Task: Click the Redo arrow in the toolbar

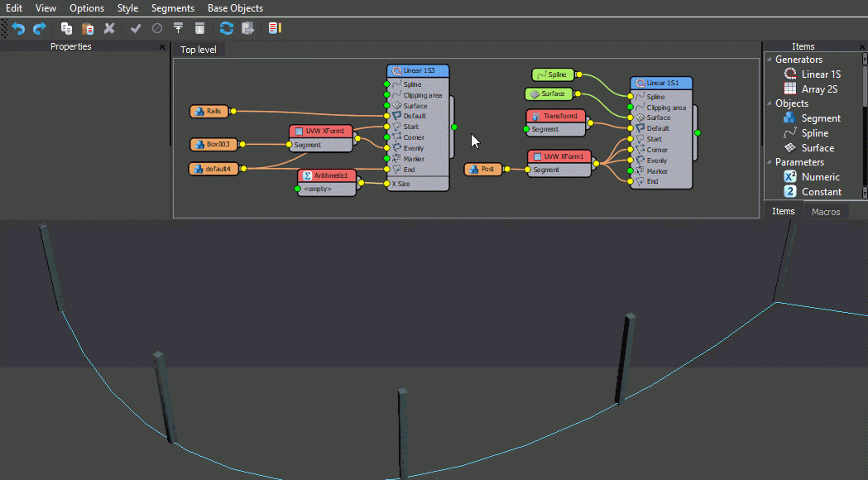Action: 39,28
